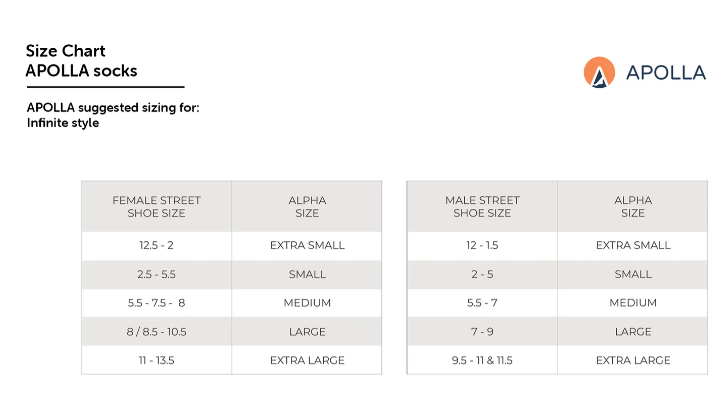Viewport: 720px width, 397px height.
Task: Select the female 11 - 13.5 size cell
Action: pos(157,360)
